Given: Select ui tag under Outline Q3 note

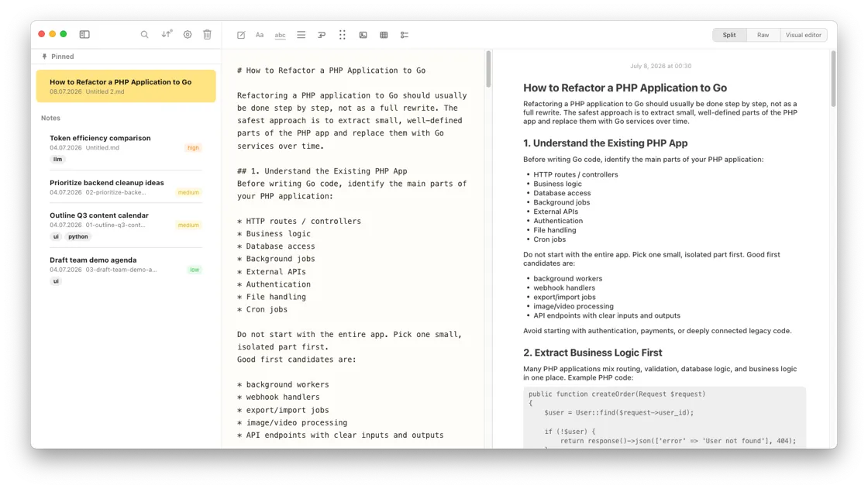Looking at the screenshot, I should (56, 236).
